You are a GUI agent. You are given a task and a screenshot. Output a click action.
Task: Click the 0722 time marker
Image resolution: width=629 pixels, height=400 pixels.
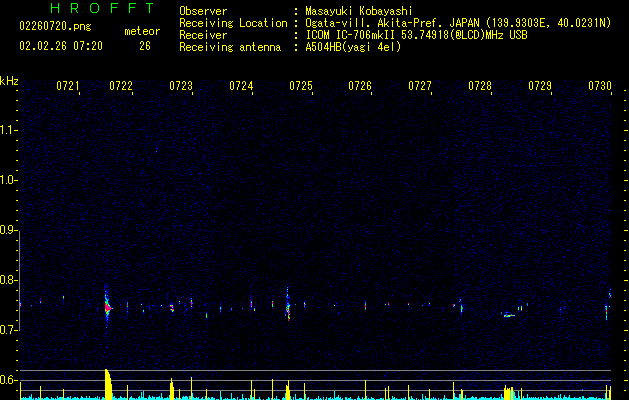121,86
